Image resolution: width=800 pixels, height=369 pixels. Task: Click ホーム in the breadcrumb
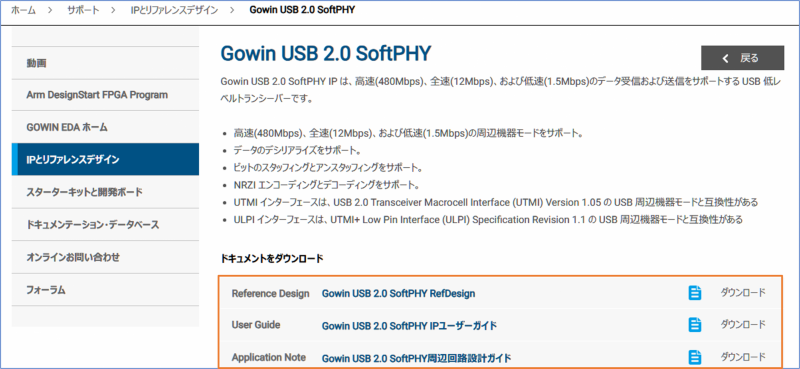pyautogui.click(x=23, y=10)
